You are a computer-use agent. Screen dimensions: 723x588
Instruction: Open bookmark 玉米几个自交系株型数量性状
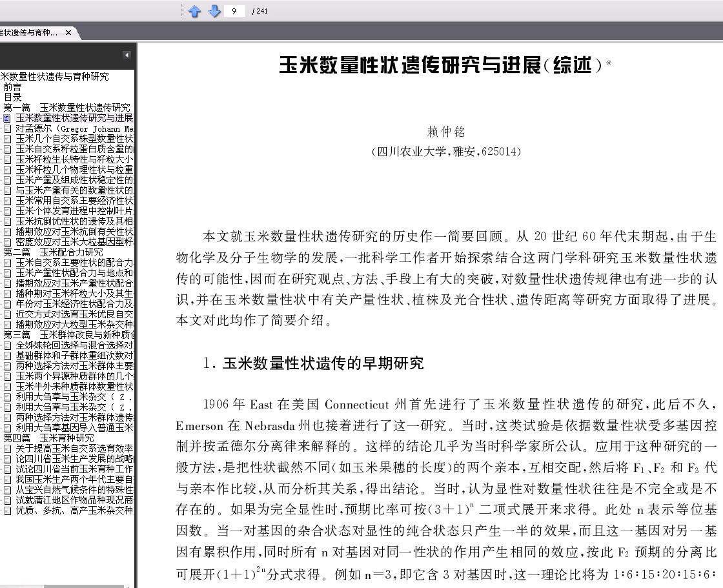click(75, 139)
